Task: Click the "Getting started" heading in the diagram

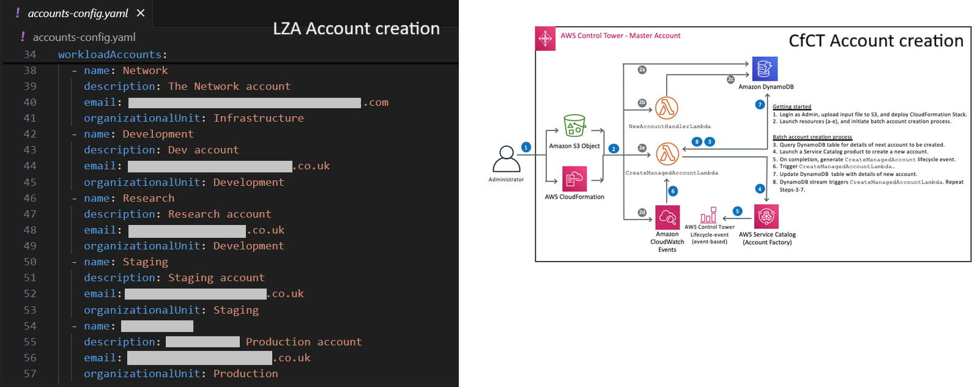Action: click(x=792, y=106)
